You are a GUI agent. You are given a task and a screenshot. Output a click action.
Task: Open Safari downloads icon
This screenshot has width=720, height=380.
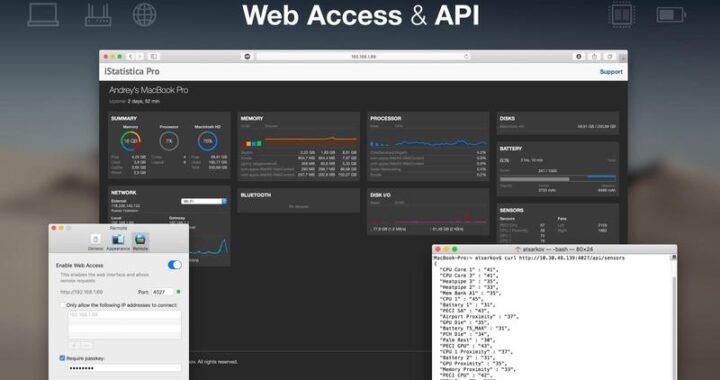(x=579, y=56)
